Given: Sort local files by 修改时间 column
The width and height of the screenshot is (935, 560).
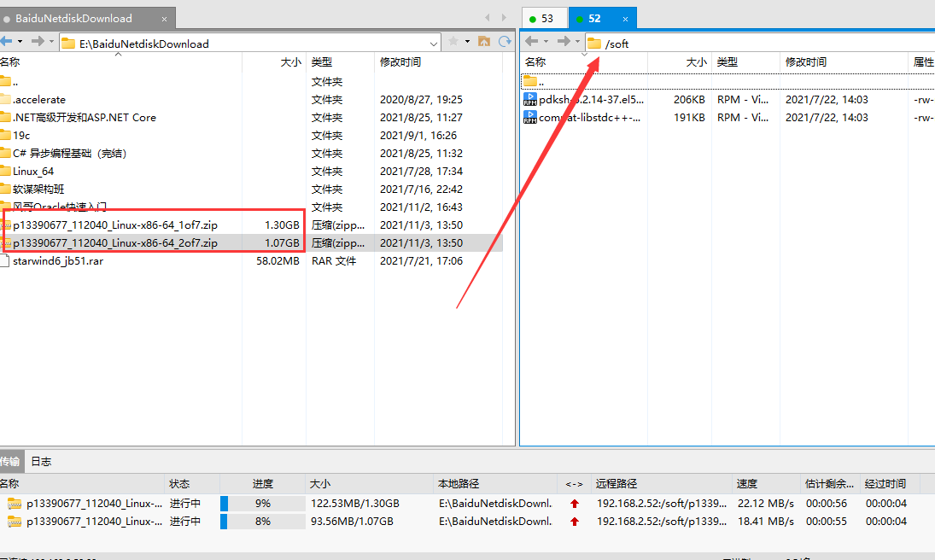Looking at the screenshot, I should (400, 62).
